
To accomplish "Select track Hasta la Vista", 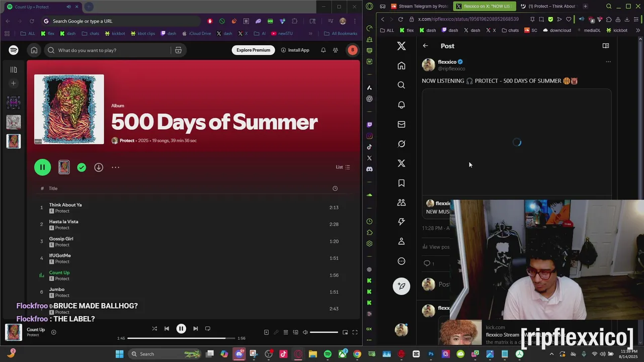I will tap(63, 222).
